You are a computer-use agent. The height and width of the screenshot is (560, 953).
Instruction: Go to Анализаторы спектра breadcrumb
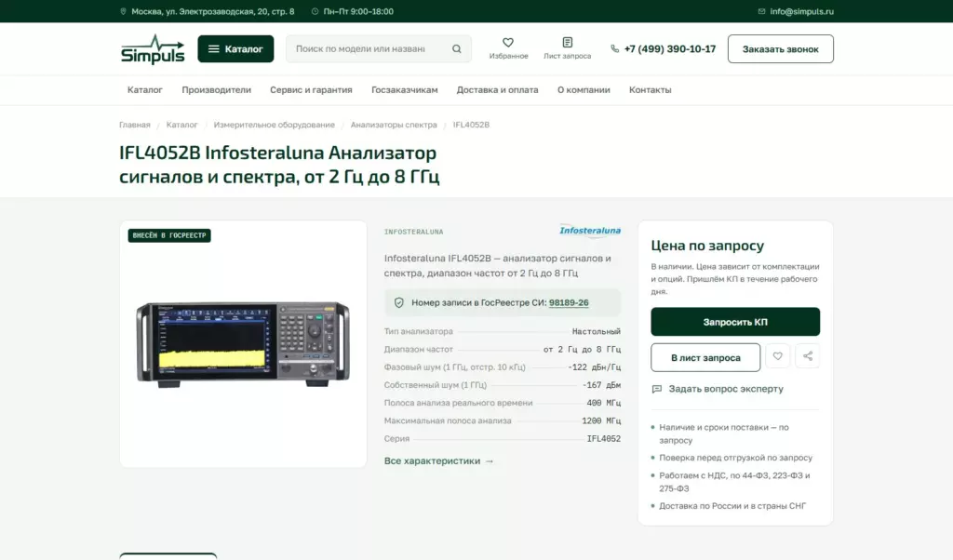394,126
